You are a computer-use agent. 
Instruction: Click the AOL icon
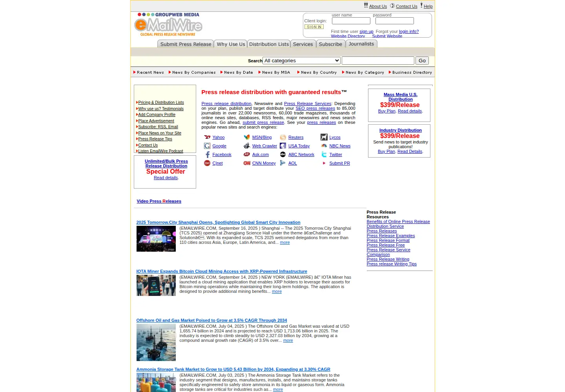tap(283, 163)
